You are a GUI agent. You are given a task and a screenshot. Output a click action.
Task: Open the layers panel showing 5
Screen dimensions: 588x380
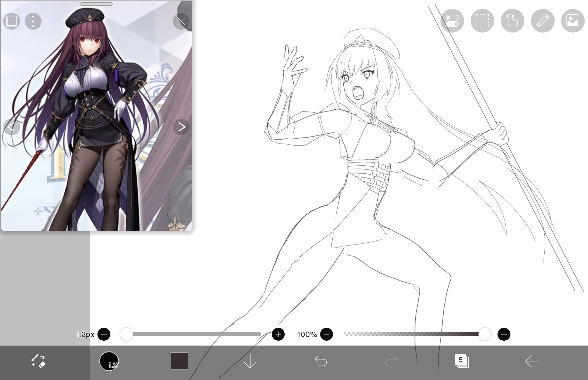point(462,361)
